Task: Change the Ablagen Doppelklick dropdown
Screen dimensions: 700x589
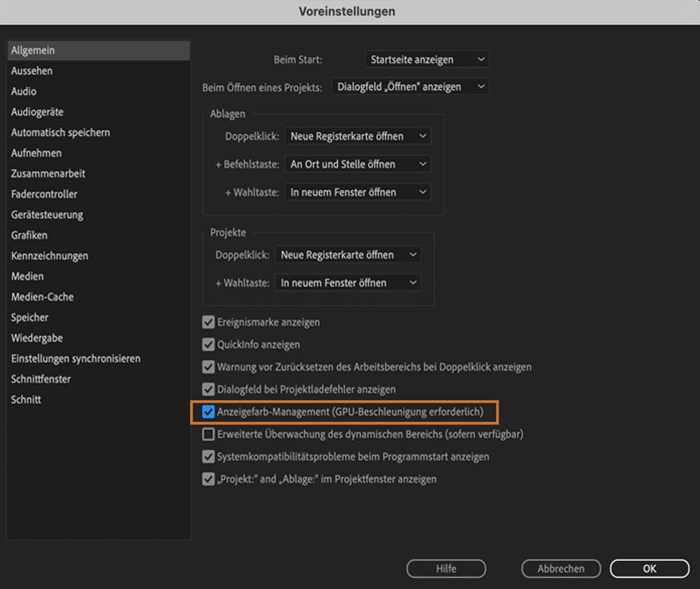Action: (x=357, y=136)
